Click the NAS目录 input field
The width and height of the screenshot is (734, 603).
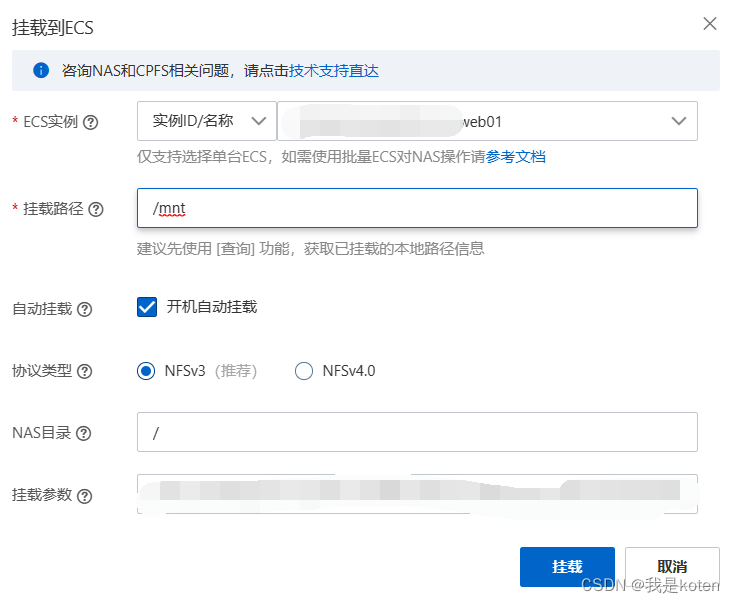click(x=417, y=432)
